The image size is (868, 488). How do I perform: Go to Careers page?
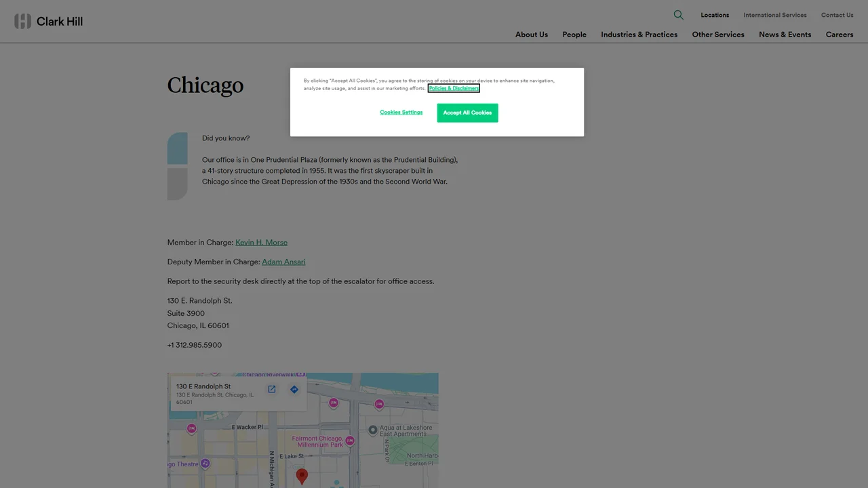840,35
